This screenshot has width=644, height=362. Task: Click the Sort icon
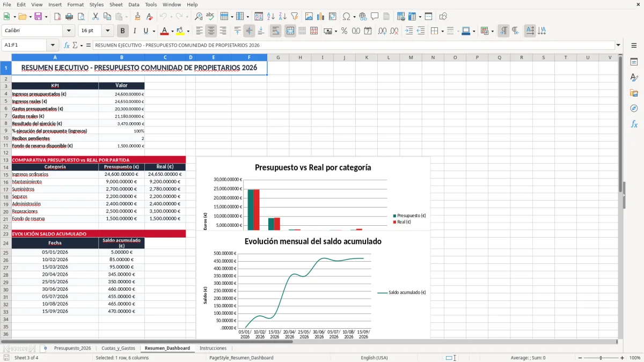click(x=259, y=17)
